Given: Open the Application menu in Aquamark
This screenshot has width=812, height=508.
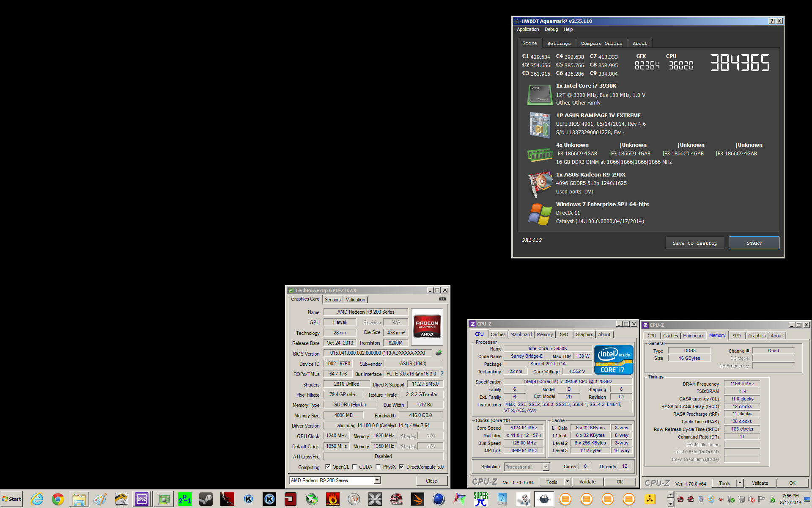Looking at the screenshot, I should pyautogui.click(x=528, y=29).
